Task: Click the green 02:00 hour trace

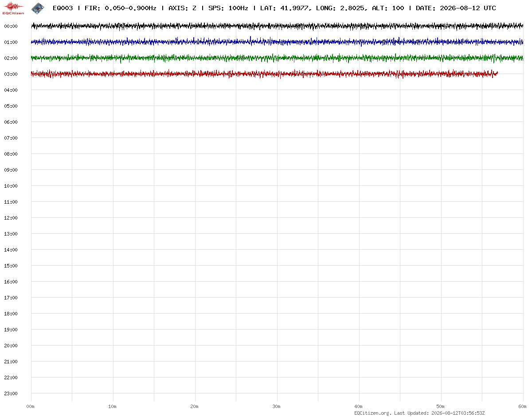Action: (277, 58)
